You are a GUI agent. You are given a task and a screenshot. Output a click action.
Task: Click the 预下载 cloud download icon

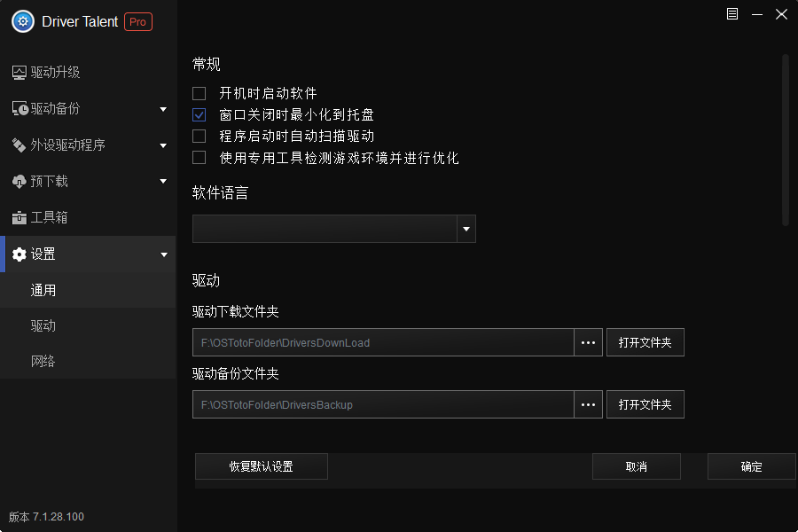point(19,181)
